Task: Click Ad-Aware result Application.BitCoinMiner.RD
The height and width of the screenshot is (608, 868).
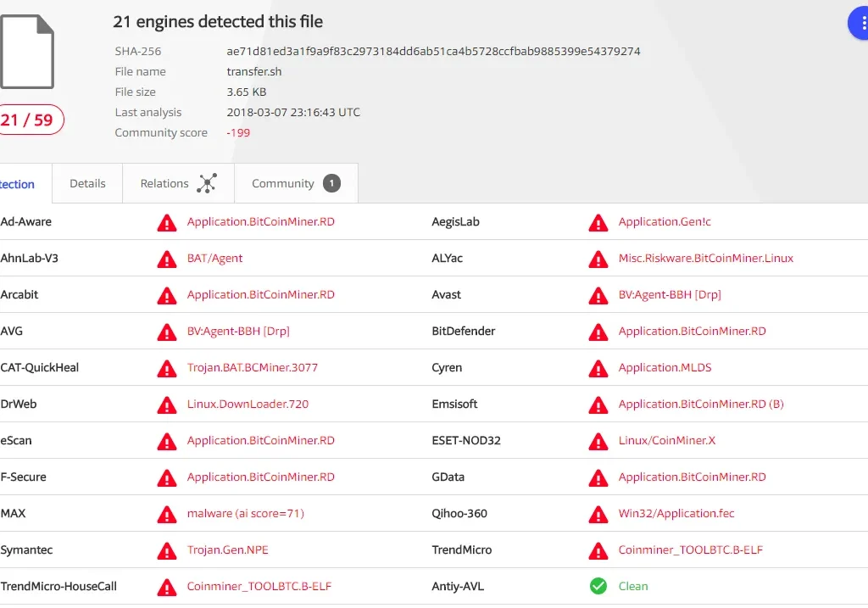Action: point(261,221)
